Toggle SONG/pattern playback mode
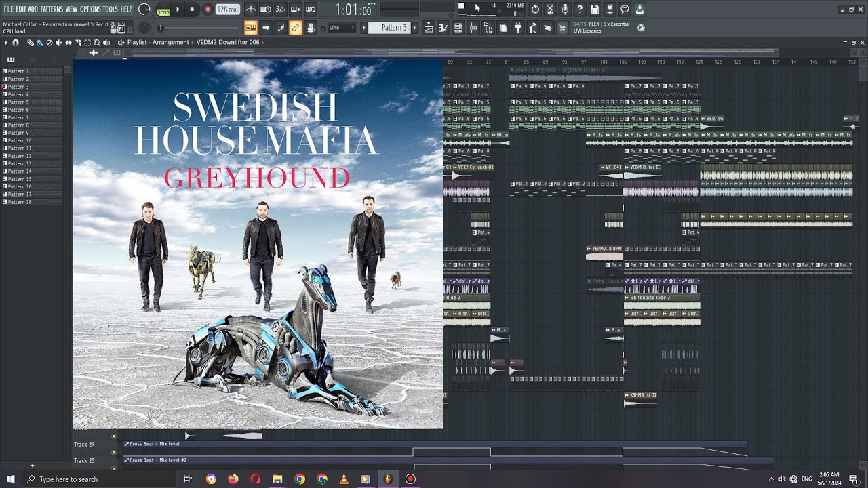 (x=163, y=10)
